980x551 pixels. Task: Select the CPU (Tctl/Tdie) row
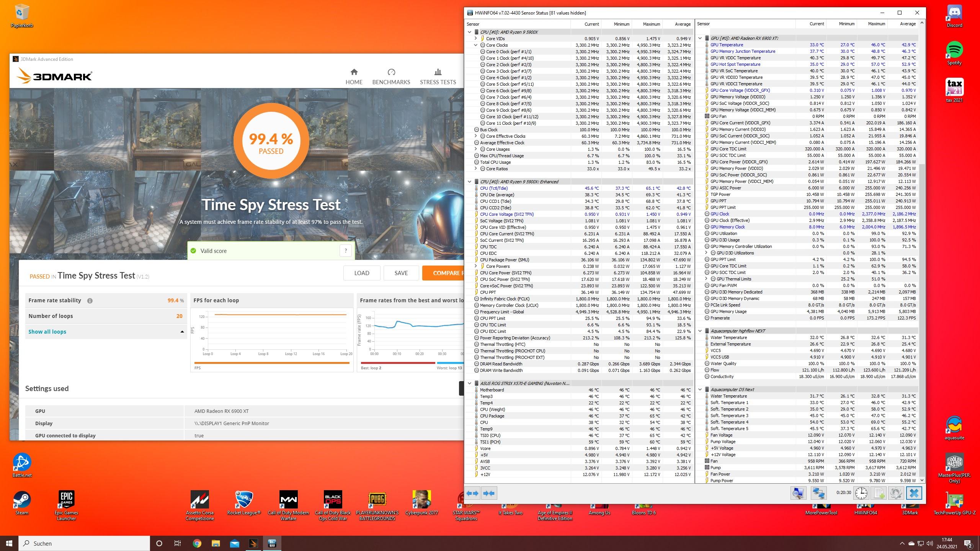(579, 188)
